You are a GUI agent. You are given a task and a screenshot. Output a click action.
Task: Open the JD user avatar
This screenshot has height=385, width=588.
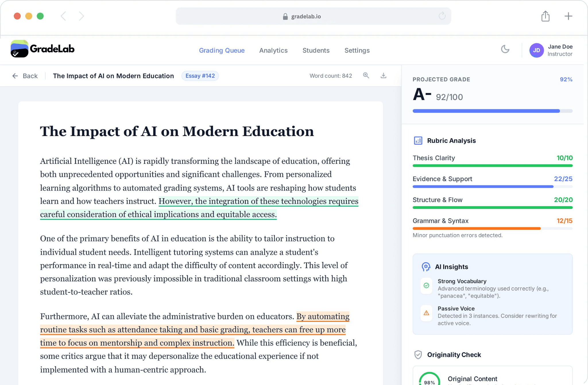pyautogui.click(x=536, y=50)
